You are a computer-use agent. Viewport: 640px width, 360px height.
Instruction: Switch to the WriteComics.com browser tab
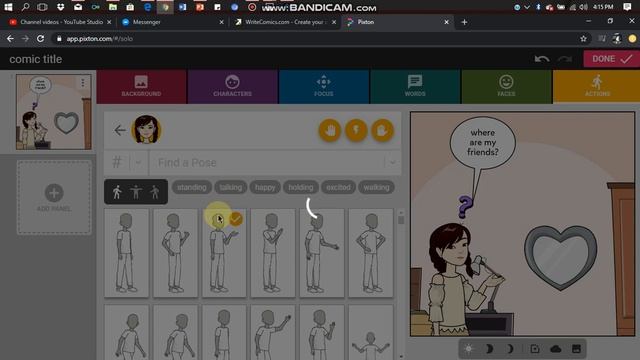click(286, 22)
